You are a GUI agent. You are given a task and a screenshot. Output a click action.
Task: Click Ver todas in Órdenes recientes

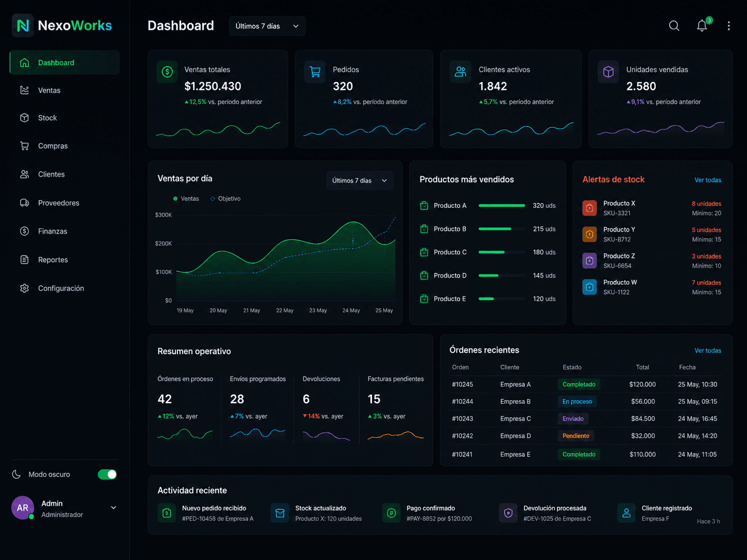(x=708, y=351)
